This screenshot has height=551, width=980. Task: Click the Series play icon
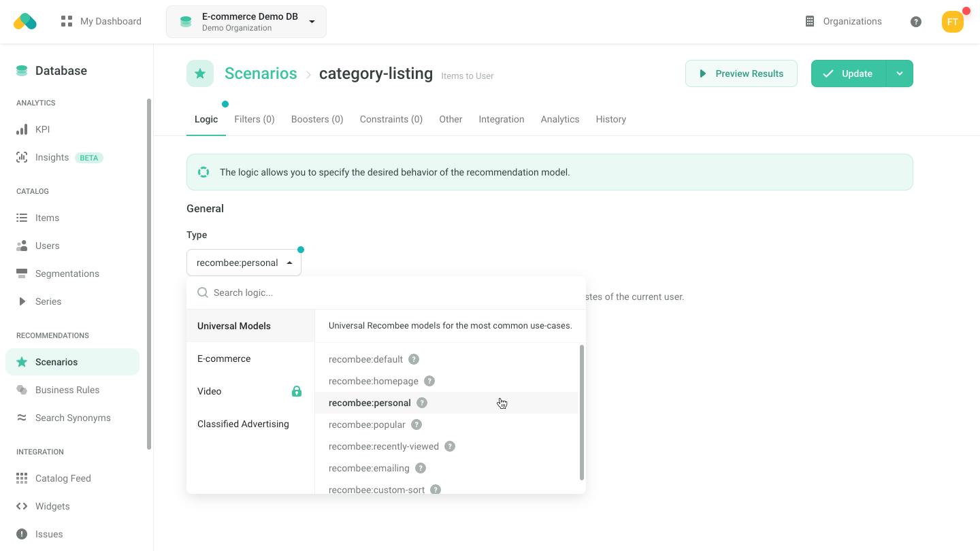[22, 301]
